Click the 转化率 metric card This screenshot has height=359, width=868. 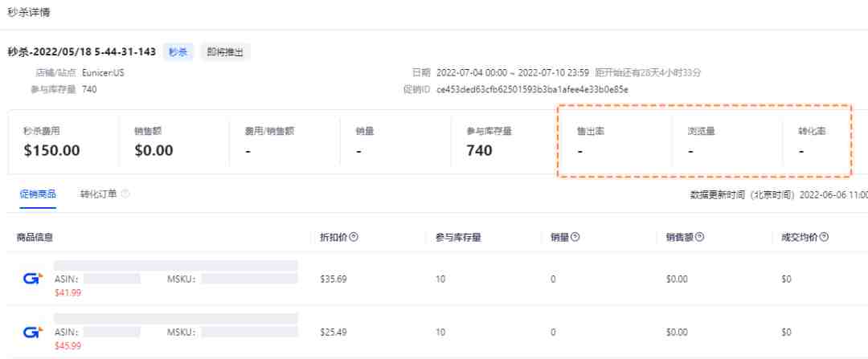(x=817, y=142)
